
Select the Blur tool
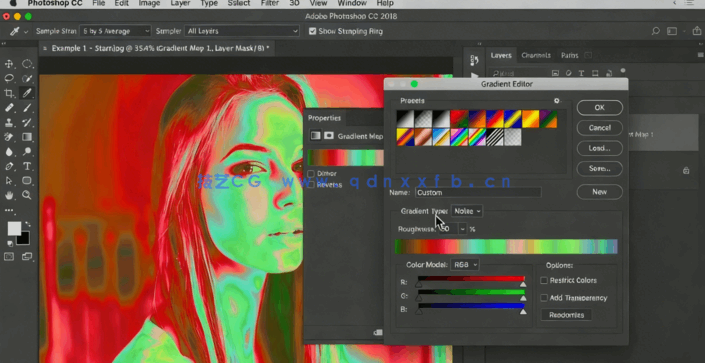coord(9,152)
